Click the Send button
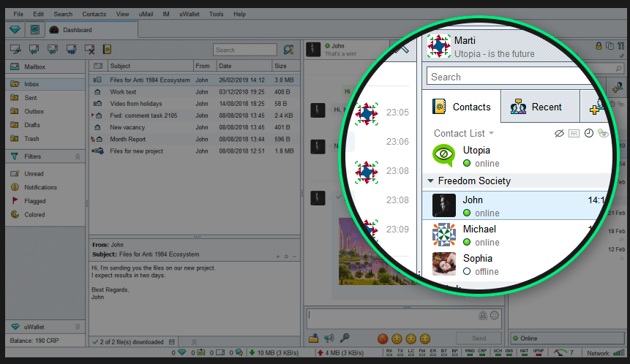 click(x=479, y=338)
